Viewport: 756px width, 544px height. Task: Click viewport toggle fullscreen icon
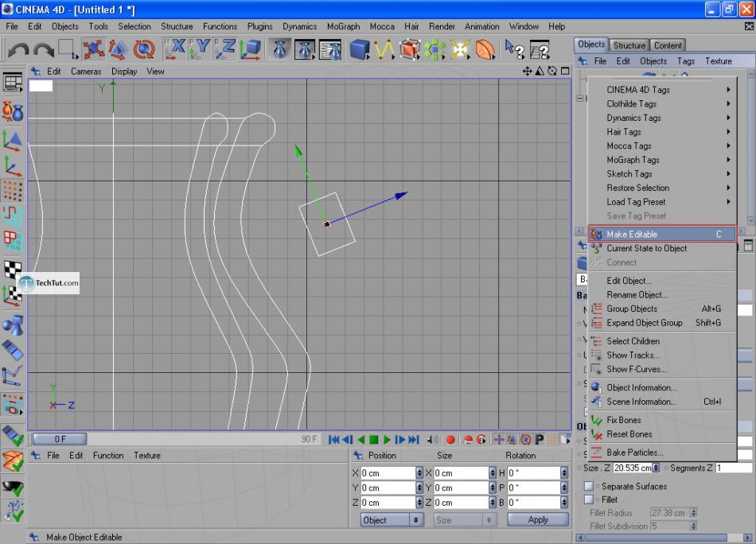(565, 72)
